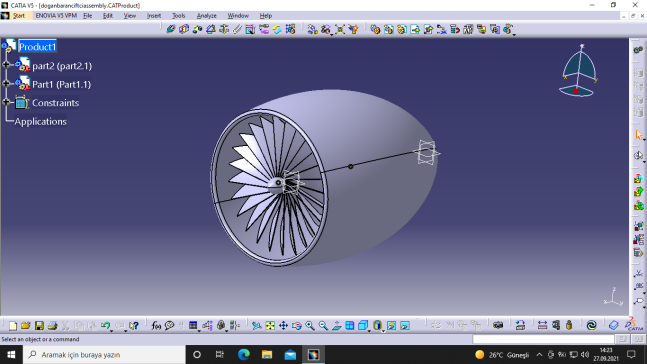The height and width of the screenshot is (364, 647).
Task: Select the Applications tree item
Action: click(x=40, y=121)
